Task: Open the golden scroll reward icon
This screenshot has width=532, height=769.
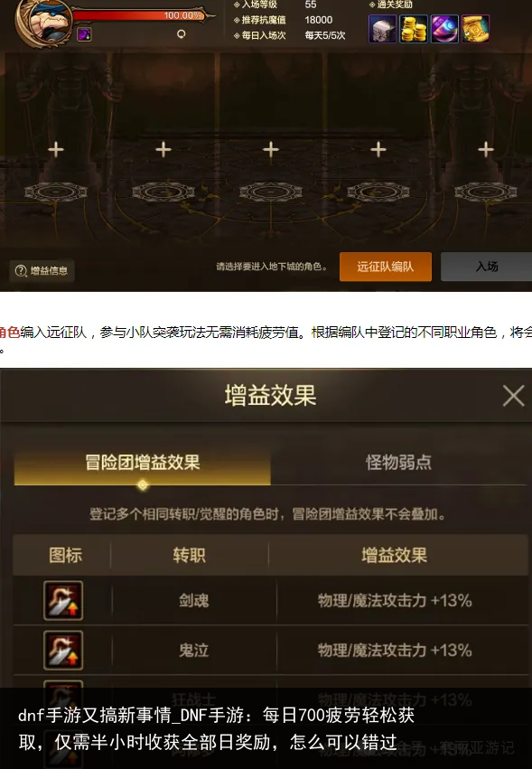Action: (x=476, y=29)
